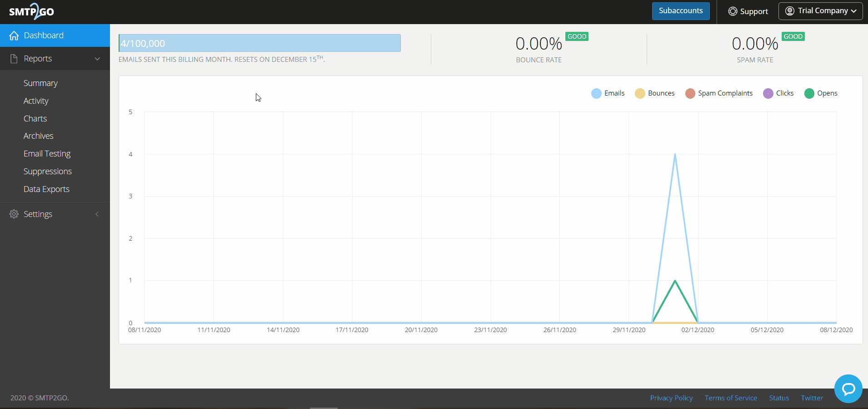Click the Reports document icon
The height and width of the screenshot is (409, 868).
pos(14,59)
